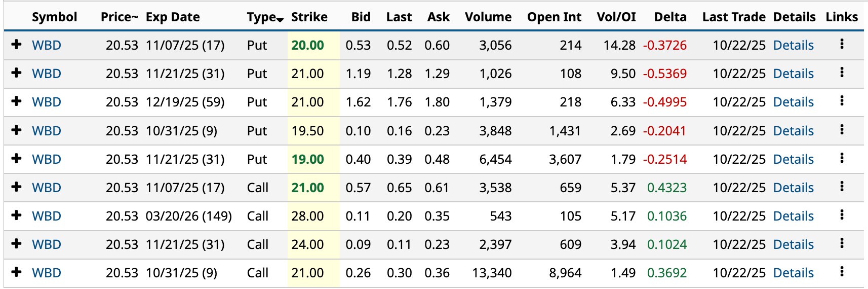Open three-dot menu for 11/21/25 Put 19.00 row
868x289 pixels.
pos(842,158)
